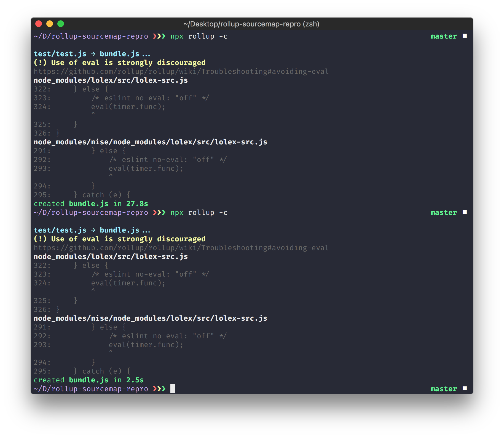Viewport: 504px width, 438px height.
Task: Minimize the terminal using the yellow button
Action: (50, 24)
